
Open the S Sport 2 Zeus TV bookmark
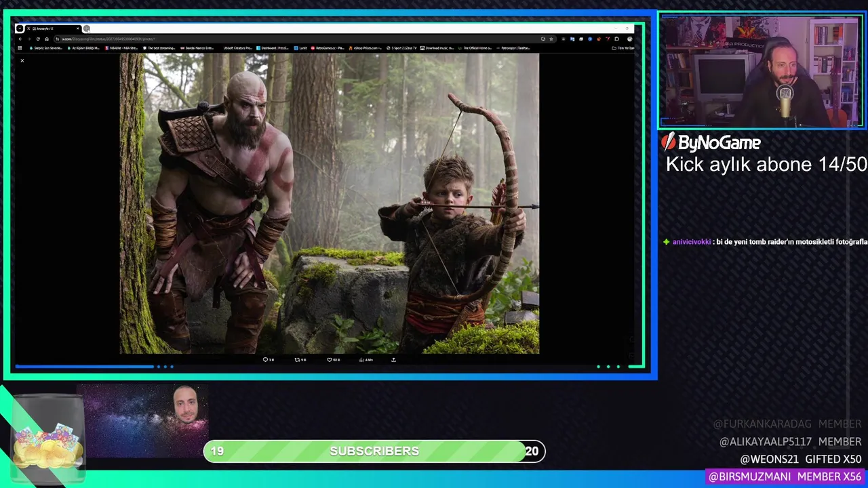tap(401, 48)
